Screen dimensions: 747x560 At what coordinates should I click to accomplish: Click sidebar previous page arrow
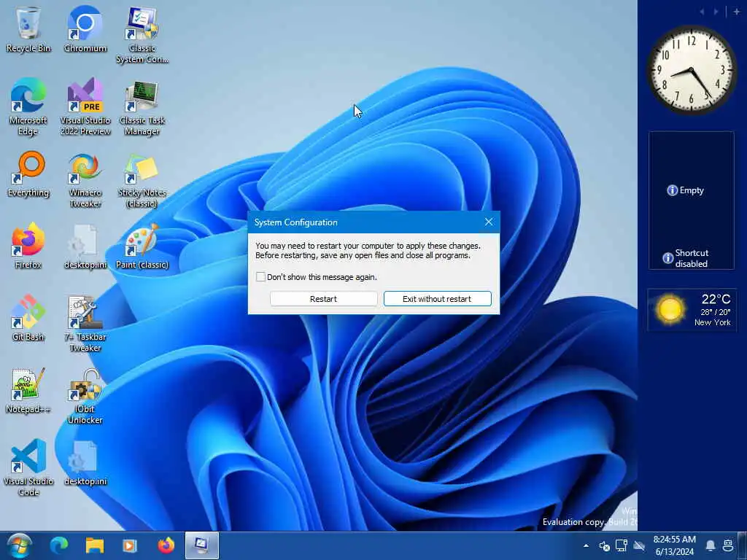[703, 12]
